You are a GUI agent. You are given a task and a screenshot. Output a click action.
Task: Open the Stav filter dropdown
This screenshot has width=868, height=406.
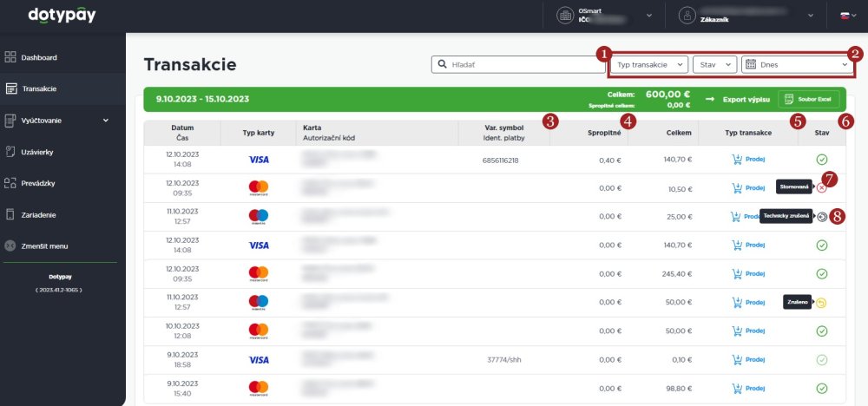pyautogui.click(x=714, y=65)
